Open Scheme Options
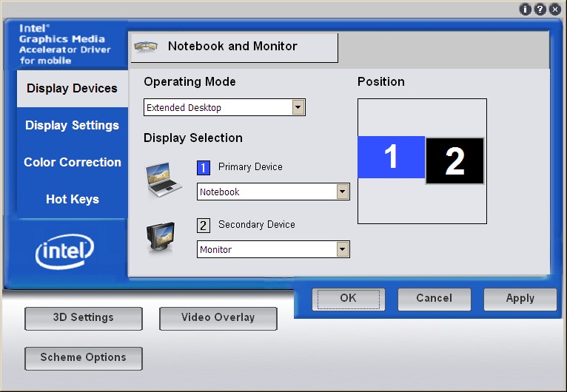The height and width of the screenshot is (392, 567). pyautogui.click(x=84, y=358)
